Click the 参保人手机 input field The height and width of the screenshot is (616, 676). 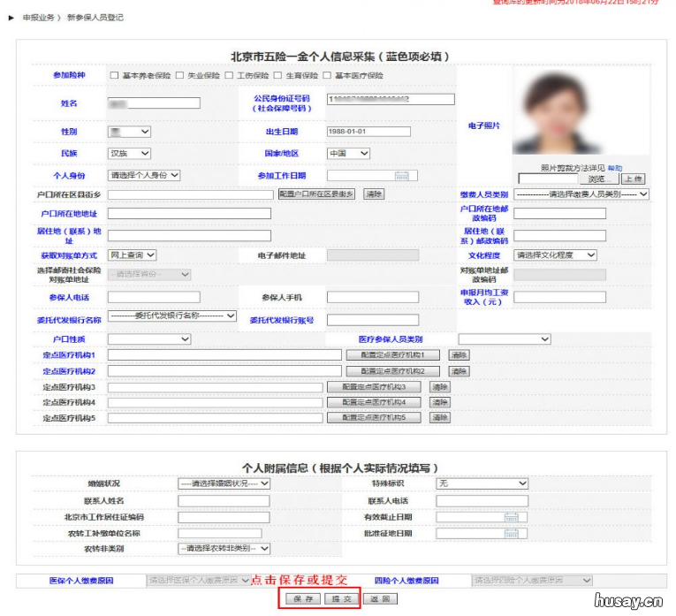[x=373, y=297]
